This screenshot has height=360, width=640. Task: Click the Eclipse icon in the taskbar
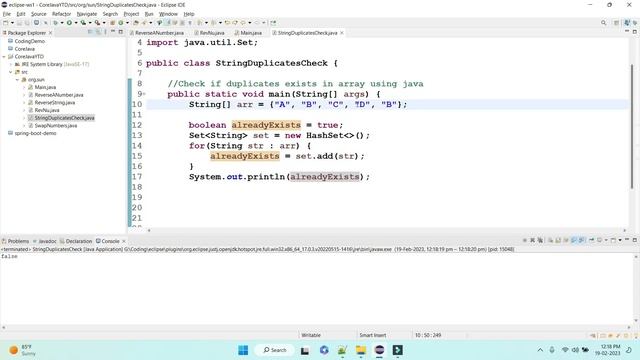click(380, 350)
